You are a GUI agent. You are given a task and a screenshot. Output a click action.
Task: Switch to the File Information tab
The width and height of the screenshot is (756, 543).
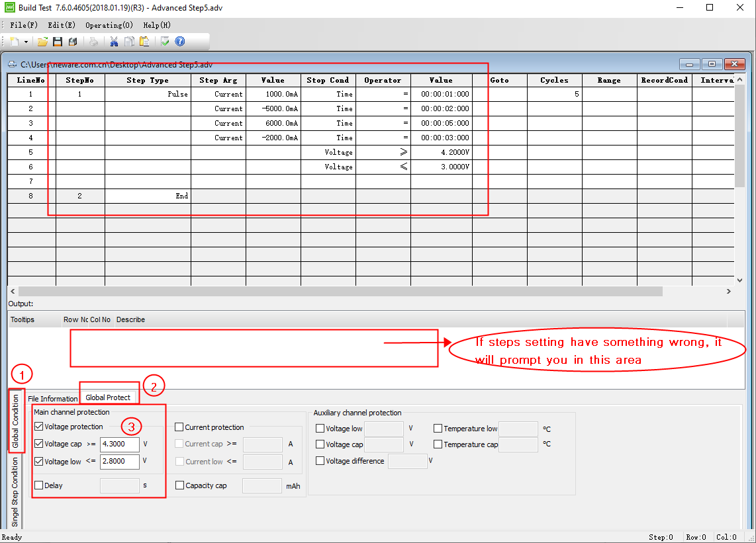(x=52, y=398)
